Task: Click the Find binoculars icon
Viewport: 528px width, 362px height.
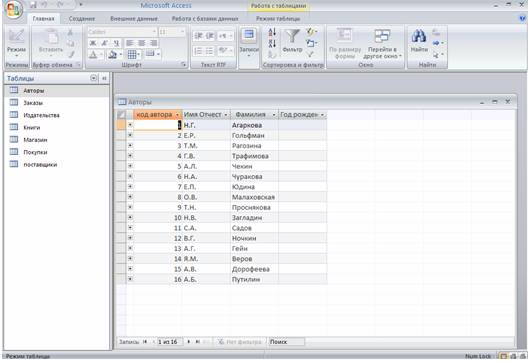Action: [419, 36]
